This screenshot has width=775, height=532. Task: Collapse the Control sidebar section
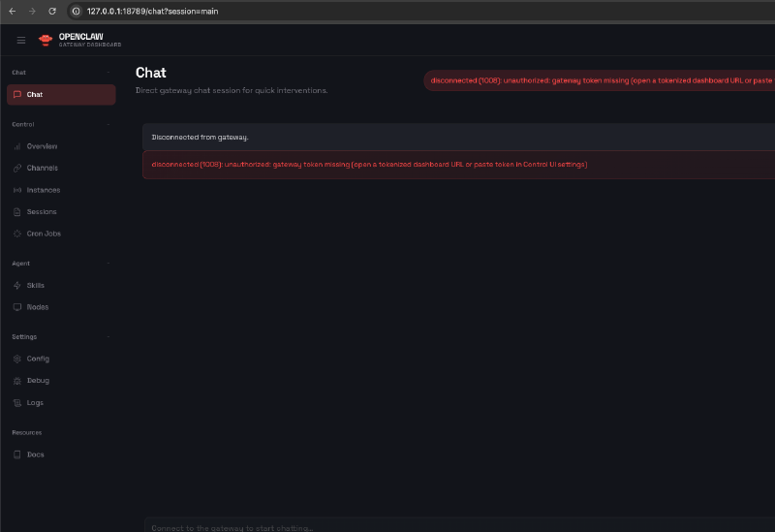click(x=108, y=125)
